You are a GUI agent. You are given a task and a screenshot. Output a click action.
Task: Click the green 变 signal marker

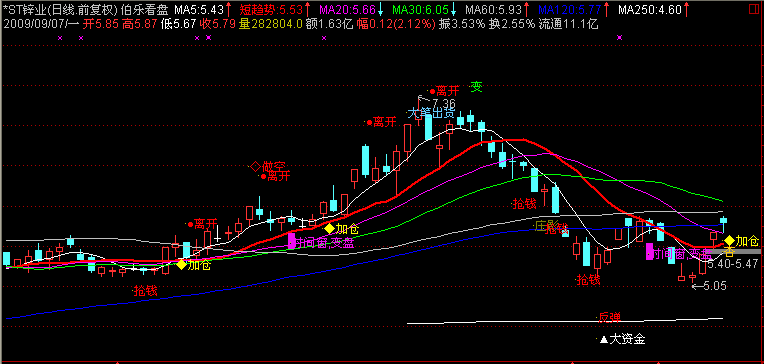[477, 87]
